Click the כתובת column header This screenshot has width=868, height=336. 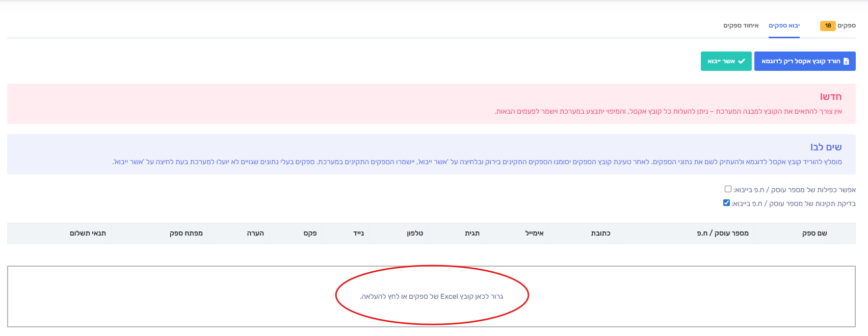click(x=600, y=233)
